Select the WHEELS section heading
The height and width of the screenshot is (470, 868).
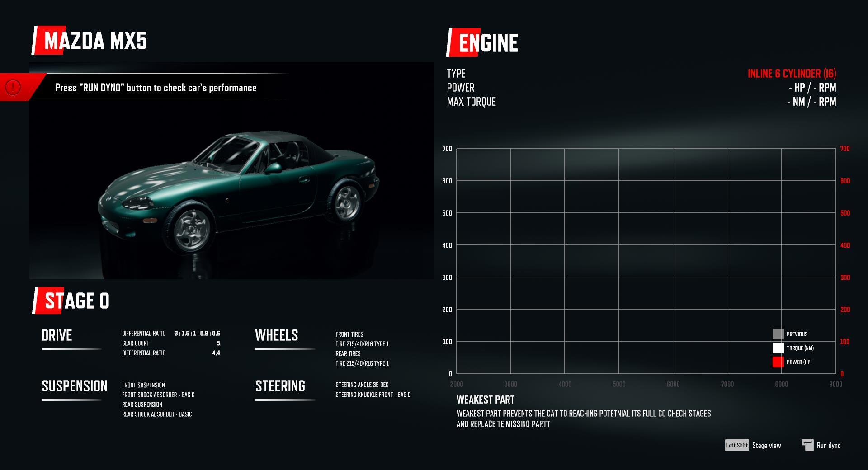277,335
